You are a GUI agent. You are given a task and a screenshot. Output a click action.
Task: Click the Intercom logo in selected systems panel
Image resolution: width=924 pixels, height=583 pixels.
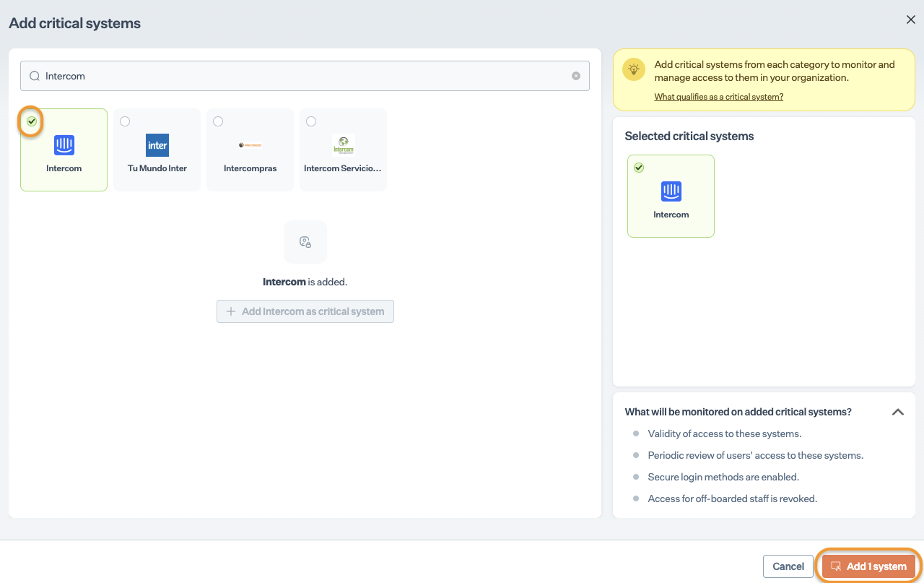click(671, 191)
